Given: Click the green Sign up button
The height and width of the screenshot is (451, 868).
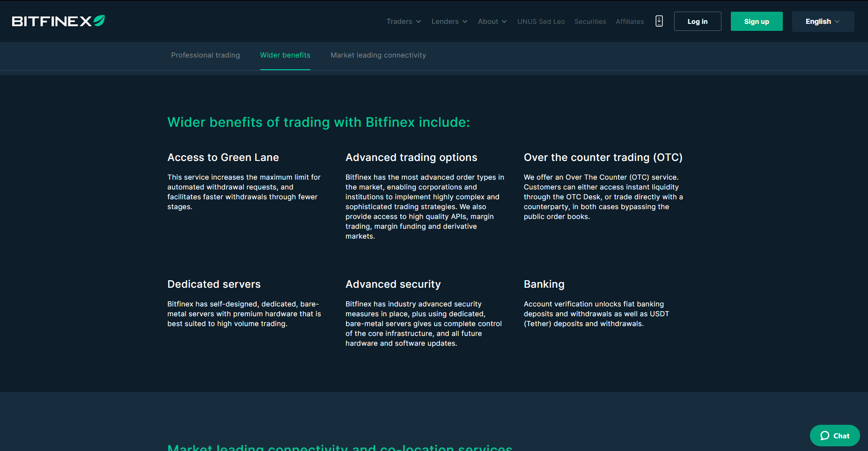Looking at the screenshot, I should (x=756, y=22).
